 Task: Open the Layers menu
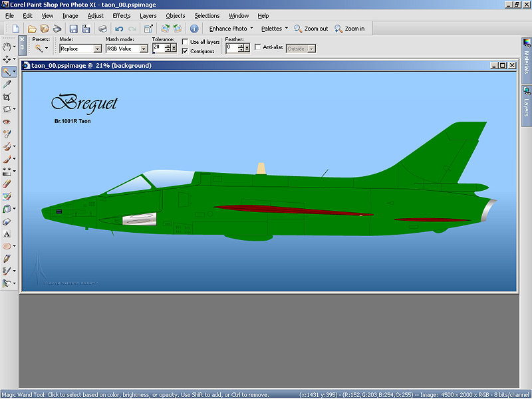[148, 15]
